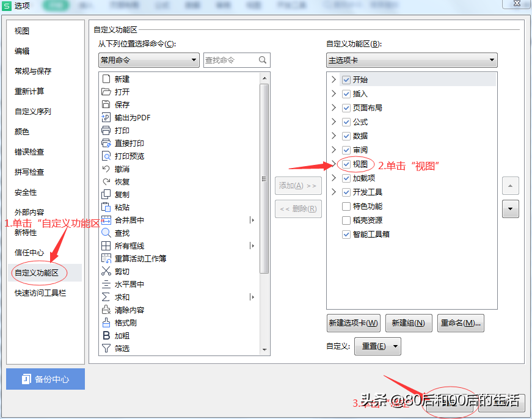Click the 输出为PDF command icon
This screenshot has height=419, width=532.
point(106,117)
